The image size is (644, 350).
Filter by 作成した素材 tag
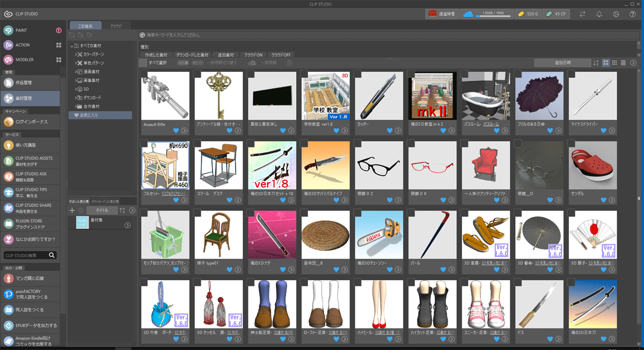(156, 55)
